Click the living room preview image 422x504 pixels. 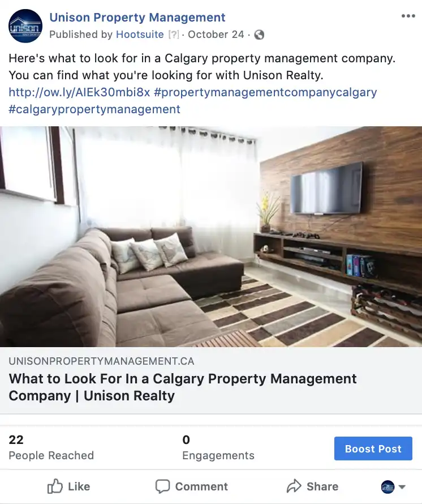tap(211, 237)
